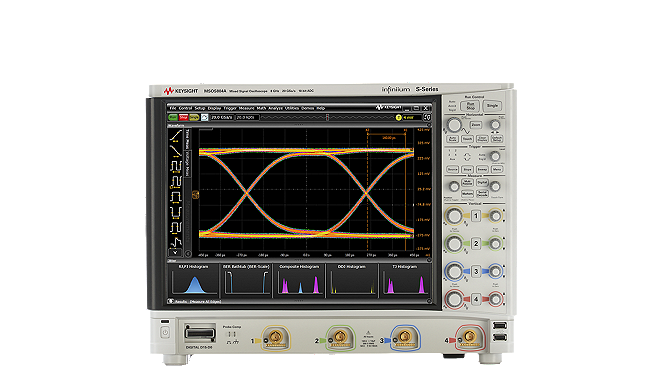This screenshot has height=378, width=660.
Task: Click the yellow Single acquisition button
Action: coord(194,117)
